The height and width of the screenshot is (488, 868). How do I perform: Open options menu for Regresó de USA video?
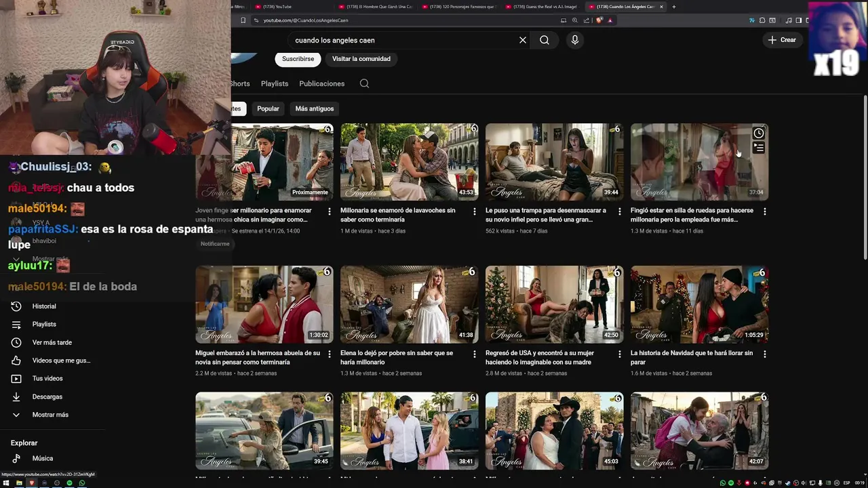pos(619,354)
